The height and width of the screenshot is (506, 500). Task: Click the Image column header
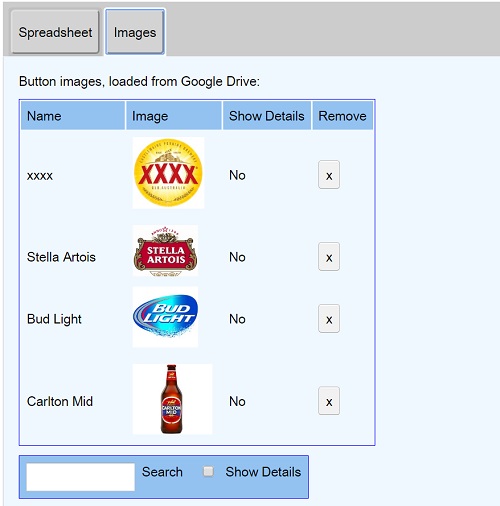point(174,116)
